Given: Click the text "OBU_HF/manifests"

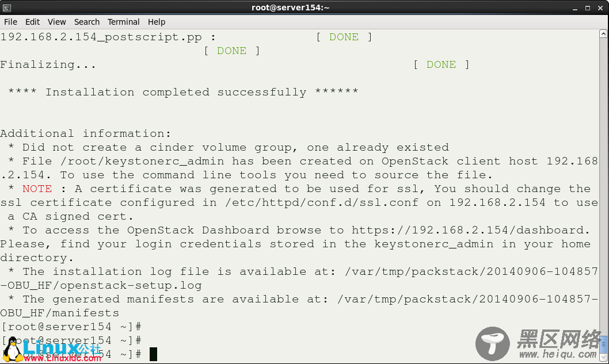Looking at the screenshot, I should click(60, 313).
